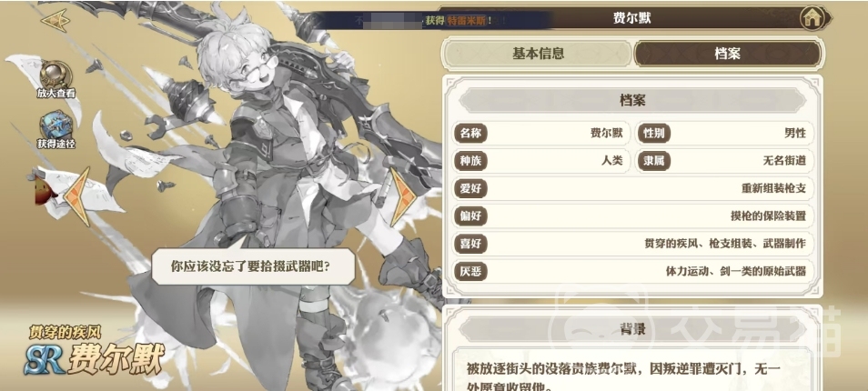The height and width of the screenshot is (391, 868).
Task: Click the 性别 field row
Action: tap(724, 134)
